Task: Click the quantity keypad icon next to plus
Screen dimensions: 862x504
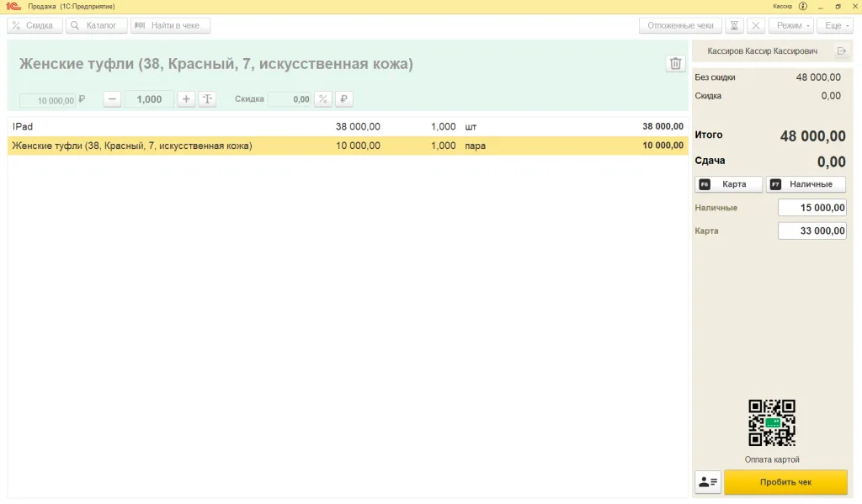Action: [207, 98]
